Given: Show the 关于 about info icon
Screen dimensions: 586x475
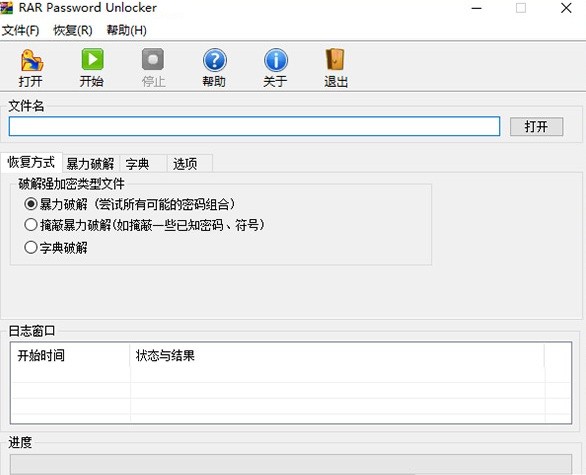Looking at the screenshot, I should point(275,60).
